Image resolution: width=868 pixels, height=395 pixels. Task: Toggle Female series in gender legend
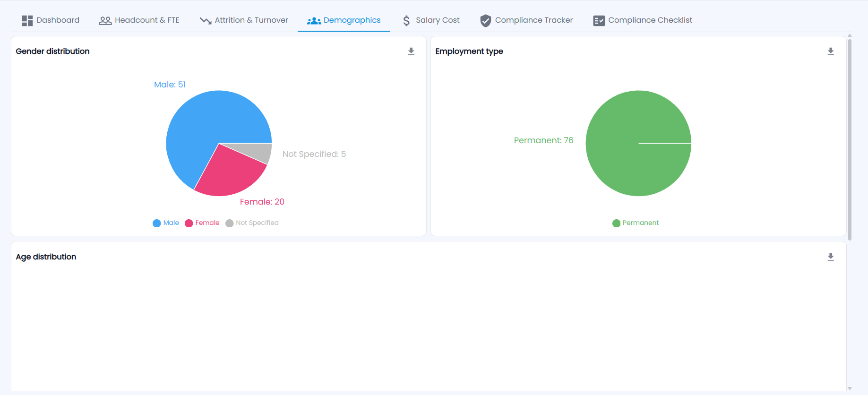click(202, 223)
